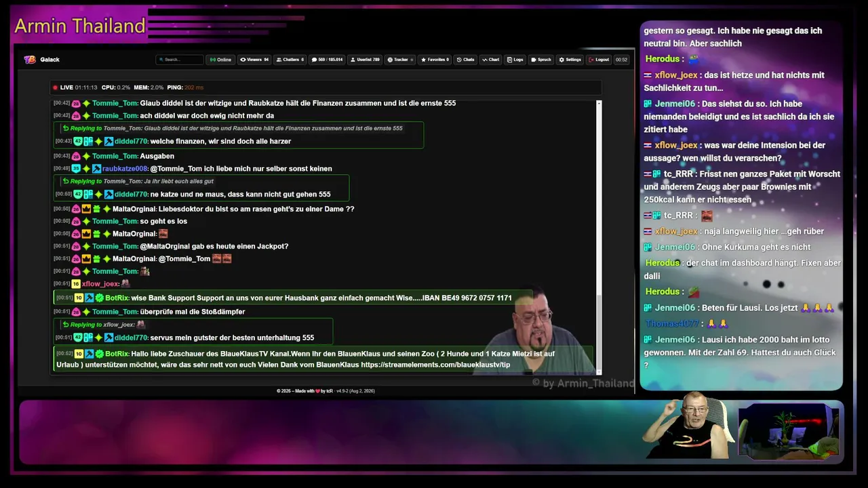This screenshot has width=868, height=488.
Task: Click the Spruch button
Action: click(541, 60)
